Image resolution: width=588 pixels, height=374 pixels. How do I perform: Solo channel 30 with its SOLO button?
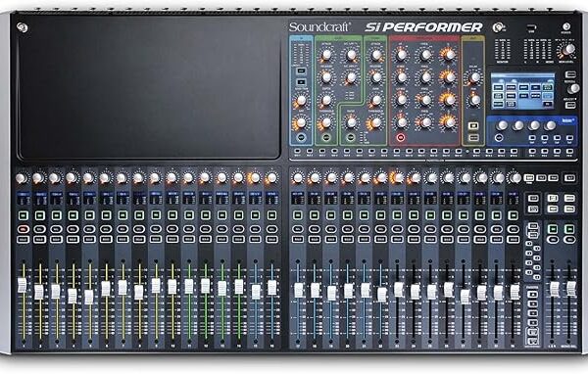(x=513, y=240)
